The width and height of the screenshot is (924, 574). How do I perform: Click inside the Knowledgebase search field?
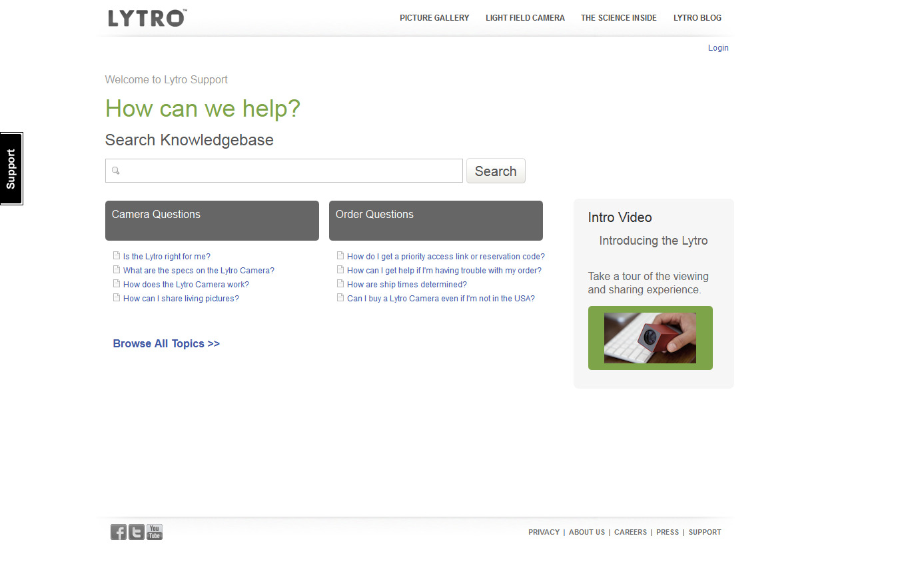(284, 171)
